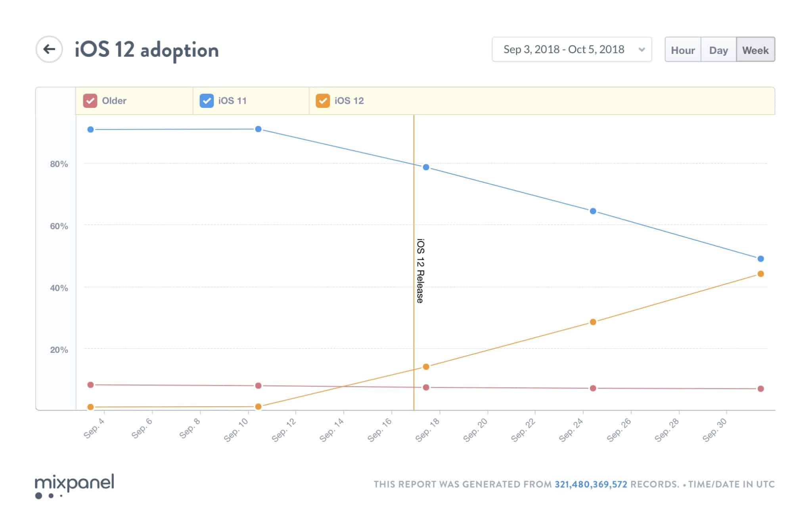The height and width of the screenshot is (530, 812).
Task: Click the back arrow button
Action: click(x=49, y=49)
